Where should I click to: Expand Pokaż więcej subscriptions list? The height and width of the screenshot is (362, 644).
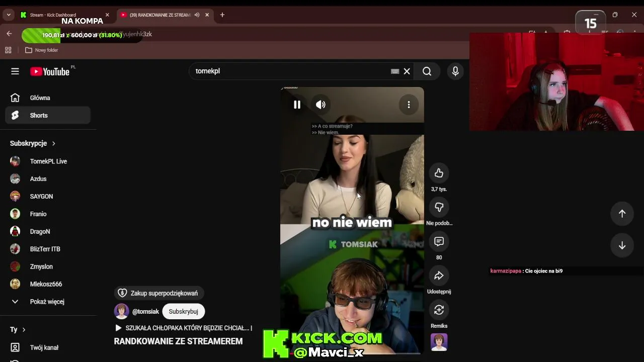pos(48,302)
